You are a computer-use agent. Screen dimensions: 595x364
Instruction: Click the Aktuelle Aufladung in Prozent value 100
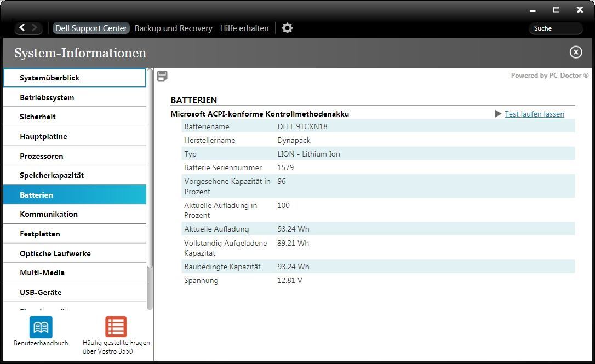tap(283, 205)
